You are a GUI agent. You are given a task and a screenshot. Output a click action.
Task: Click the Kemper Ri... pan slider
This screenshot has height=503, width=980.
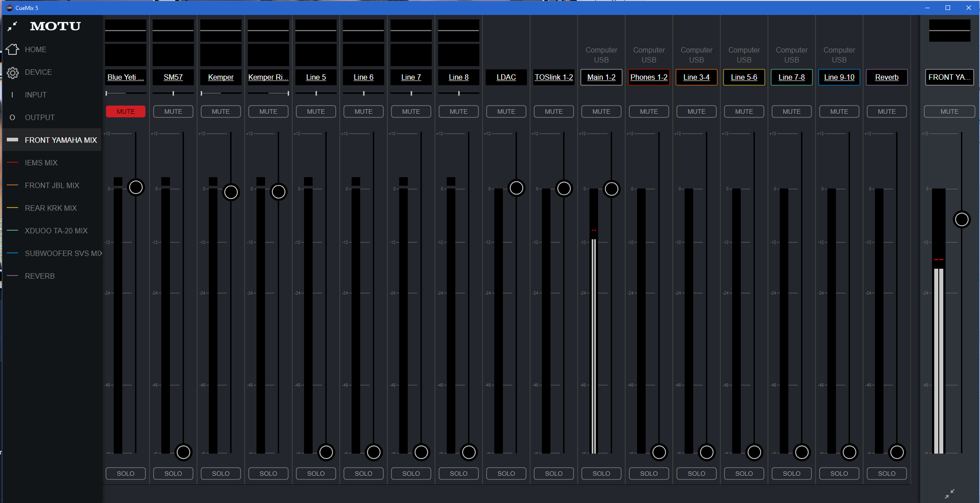(268, 93)
